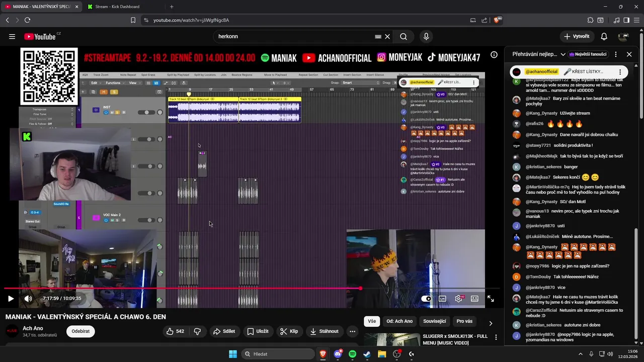Open the Brave Shields lion icon
The height and width of the screenshot is (362, 644).
497,20
